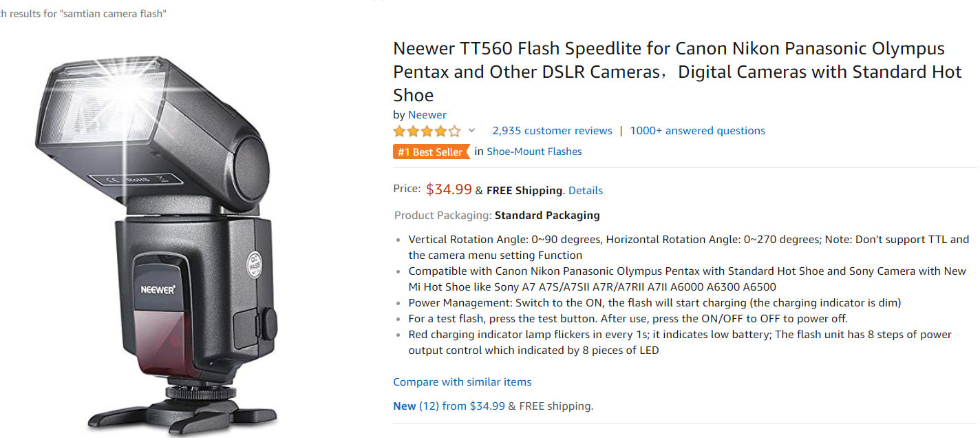Select the Standard Packaging option
The height and width of the screenshot is (438, 980).
point(547,216)
